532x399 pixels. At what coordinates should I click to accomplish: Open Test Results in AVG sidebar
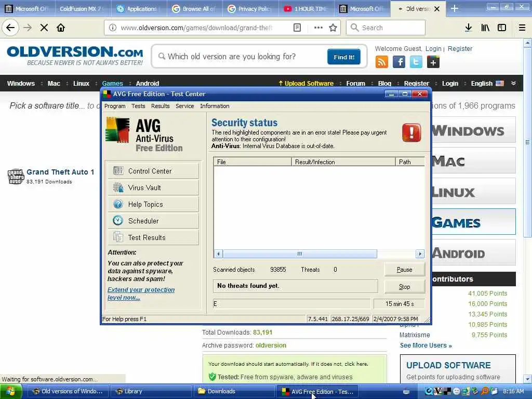click(x=153, y=237)
